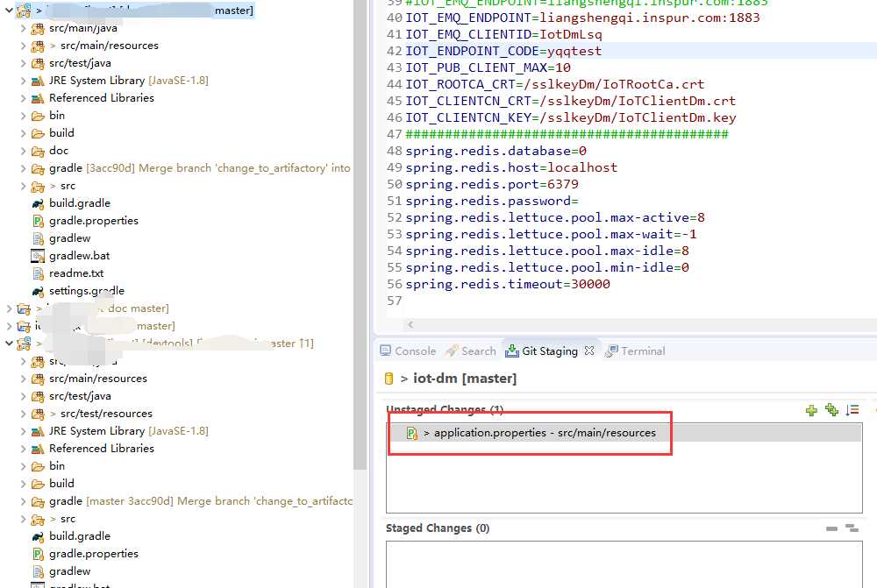This screenshot has width=877, height=588.
Task: Click the unstaged changes sort order icon
Action: click(x=852, y=410)
